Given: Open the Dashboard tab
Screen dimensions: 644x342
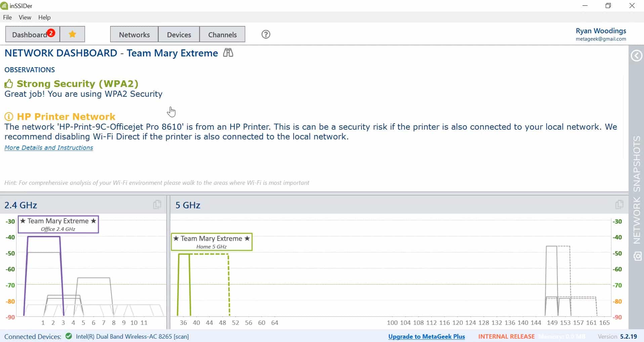Looking at the screenshot, I should (33, 34).
